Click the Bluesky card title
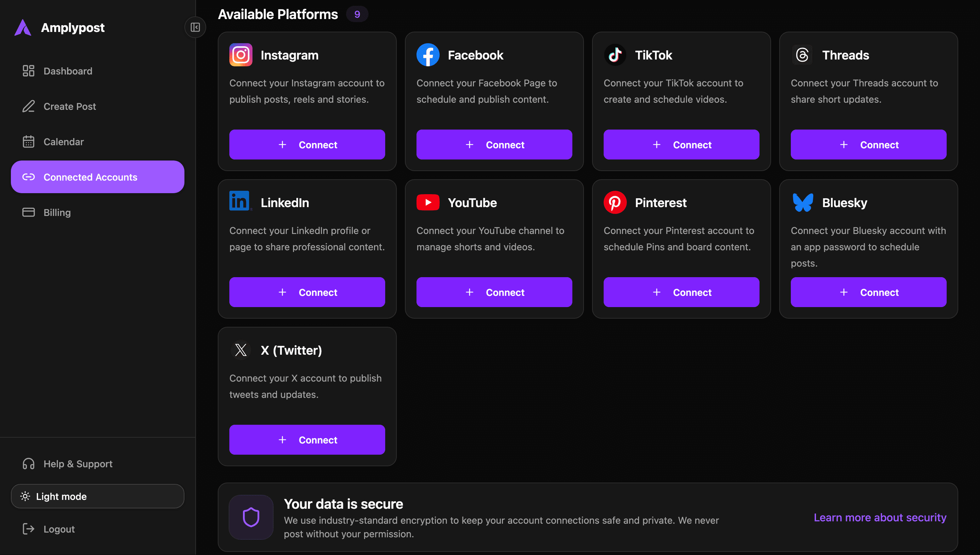The image size is (980, 555). pyautogui.click(x=845, y=203)
